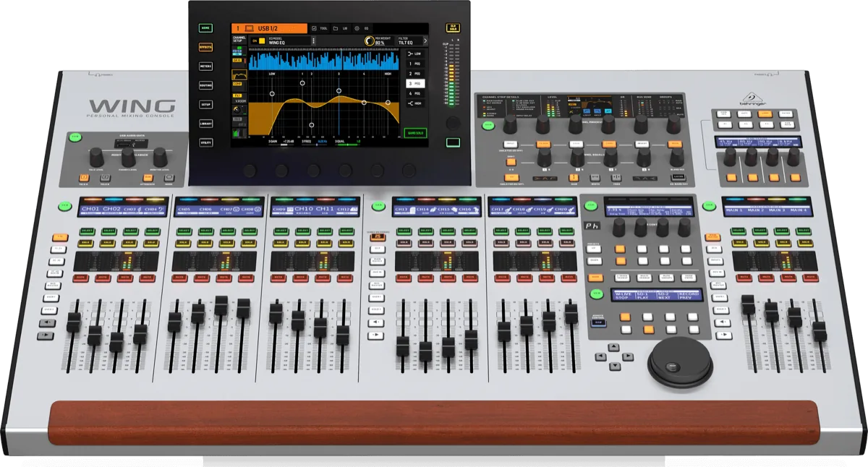The height and width of the screenshot is (467, 868).
Task: Tap the treble clef icon on CH03 scribble strip
Action: click(x=140, y=209)
